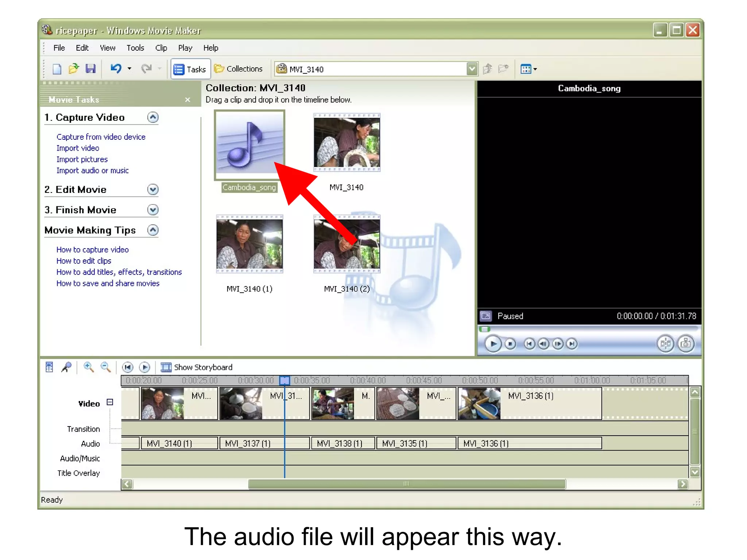Viewport: 747px width, 560px height.
Task: Click the Split Clip icon
Action: click(665, 344)
